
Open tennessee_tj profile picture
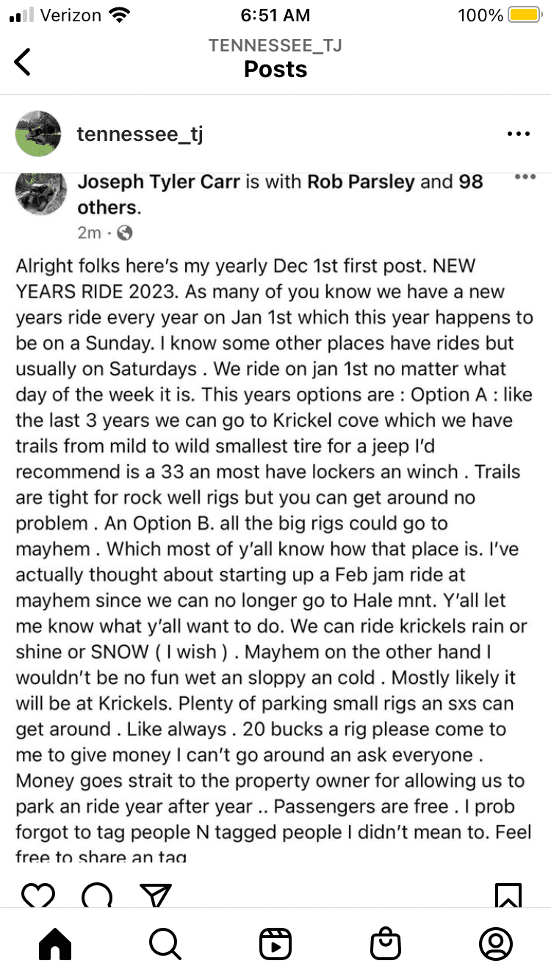point(38,134)
